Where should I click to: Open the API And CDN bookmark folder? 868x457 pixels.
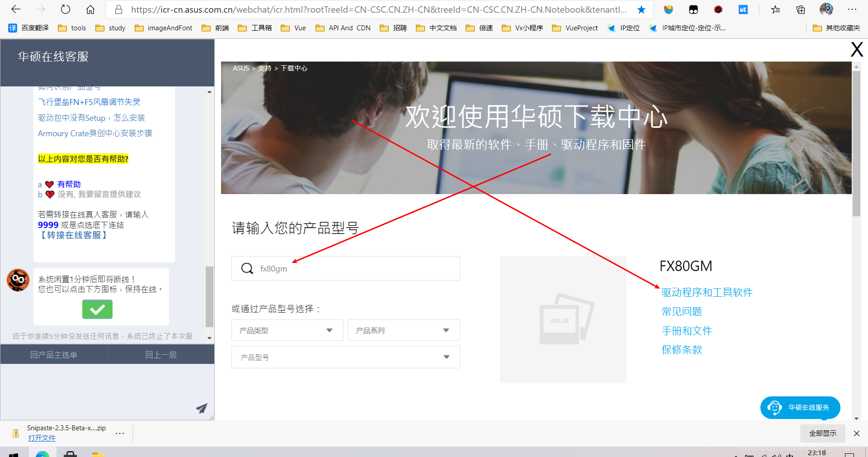[x=343, y=28]
